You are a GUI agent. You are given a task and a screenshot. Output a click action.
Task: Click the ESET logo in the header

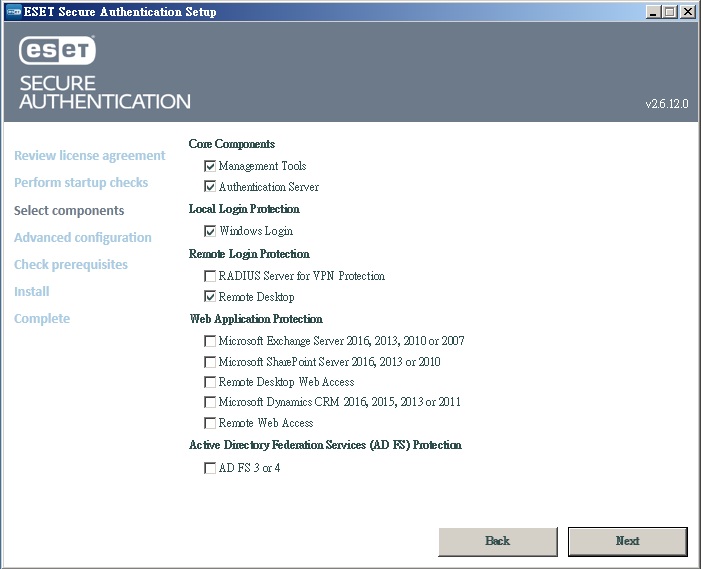[57, 50]
